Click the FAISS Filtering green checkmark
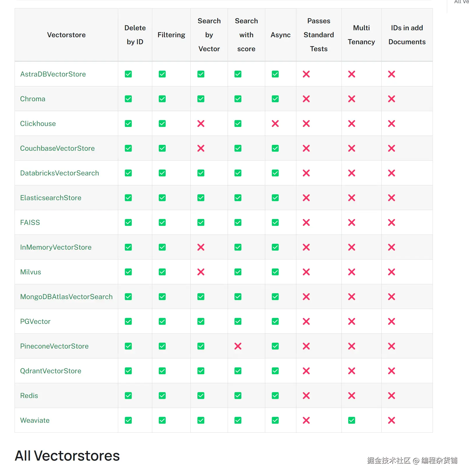The height and width of the screenshot is (476, 469). point(162,223)
